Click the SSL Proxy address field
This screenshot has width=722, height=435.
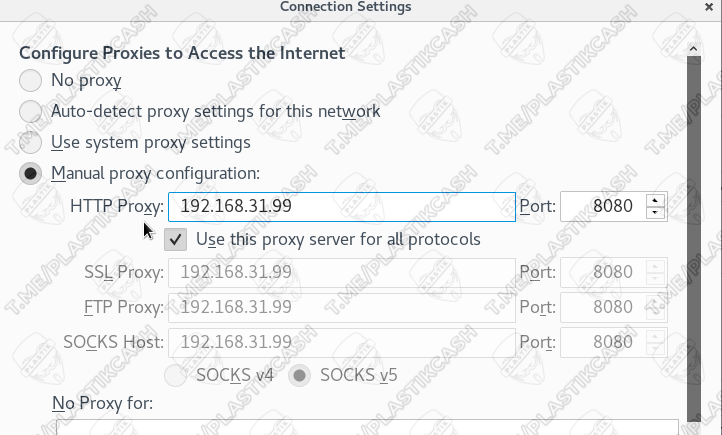tap(341, 272)
